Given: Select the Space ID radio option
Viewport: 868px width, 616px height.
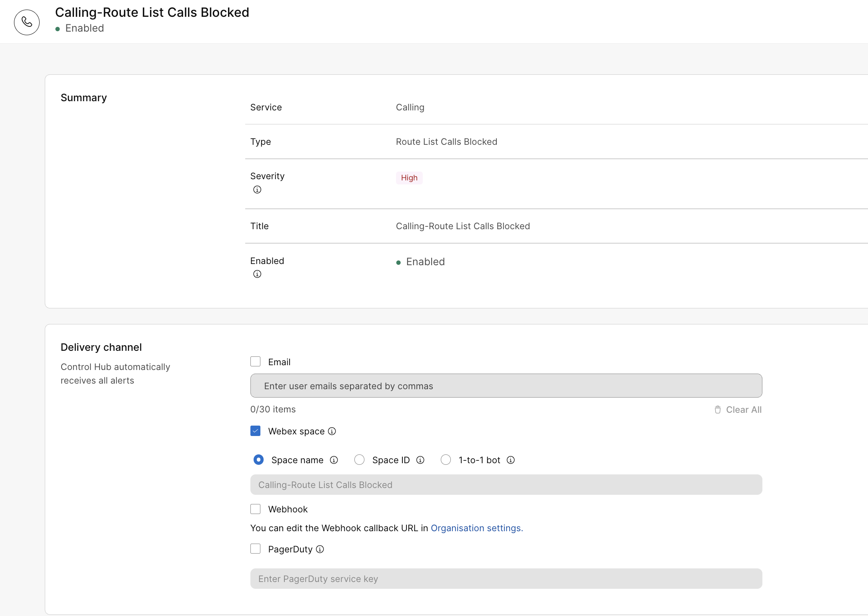Looking at the screenshot, I should [360, 460].
